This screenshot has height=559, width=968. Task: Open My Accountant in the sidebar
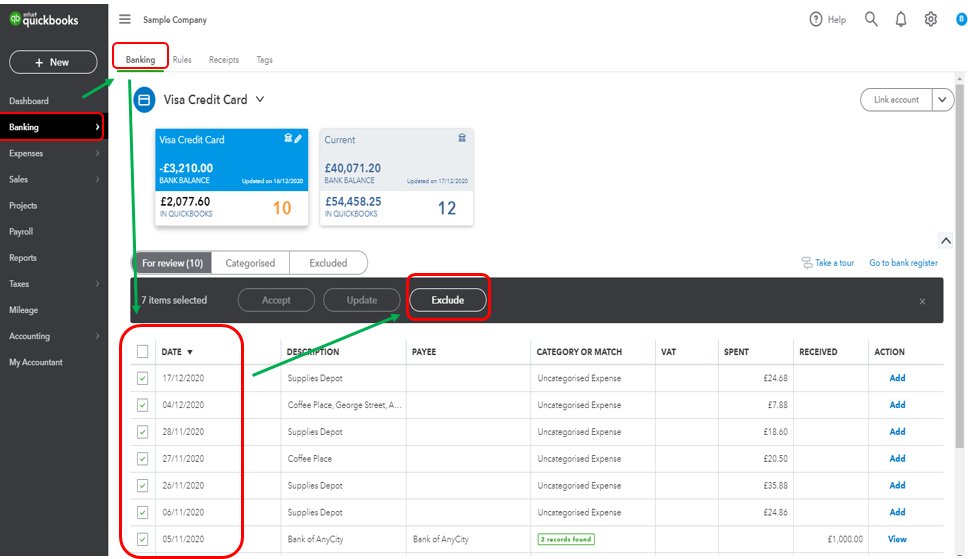tap(36, 363)
